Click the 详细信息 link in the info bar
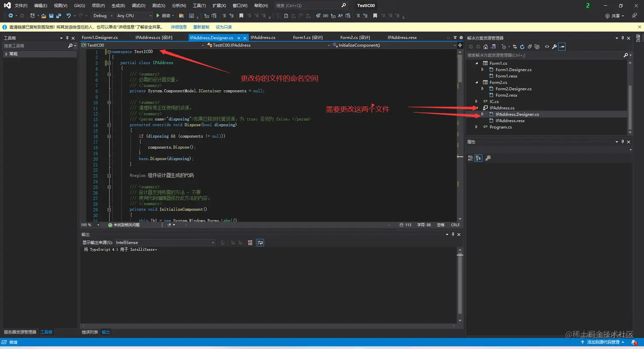Viewport: 644px width, 349px height. 178,27
